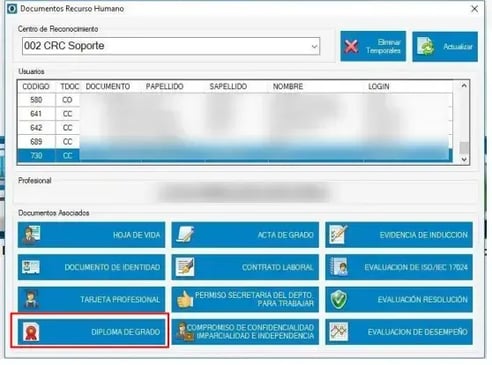The width and height of the screenshot is (492, 365).
Task: Click the window's application icon in title bar
Action: point(12,9)
